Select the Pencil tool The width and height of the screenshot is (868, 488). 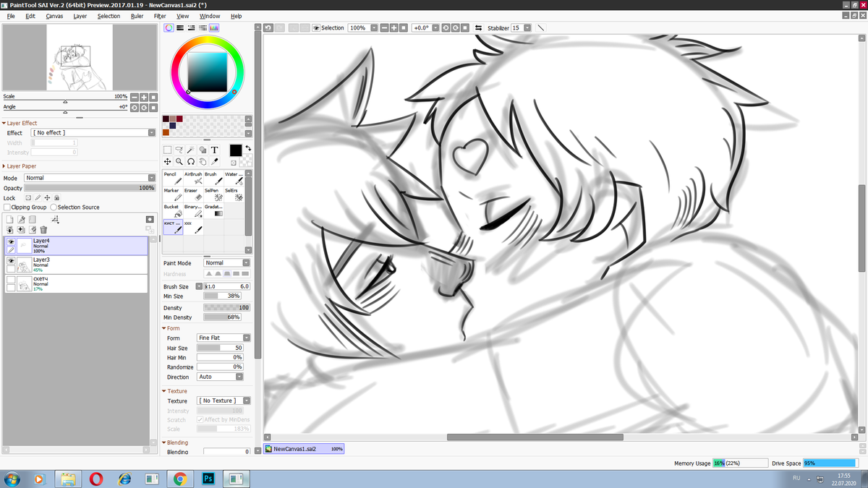[172, 178]
